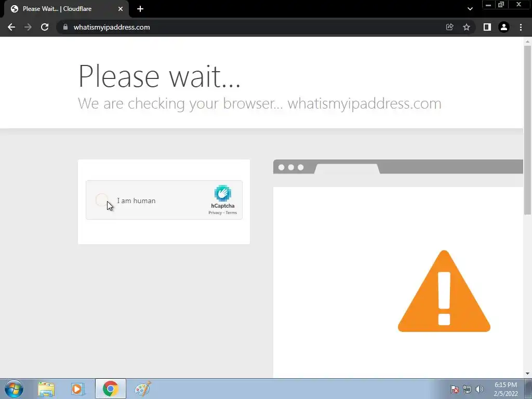Click the volume speaker tray icon
The height and width of the screenshot is (399, 532).
point(480,389)
